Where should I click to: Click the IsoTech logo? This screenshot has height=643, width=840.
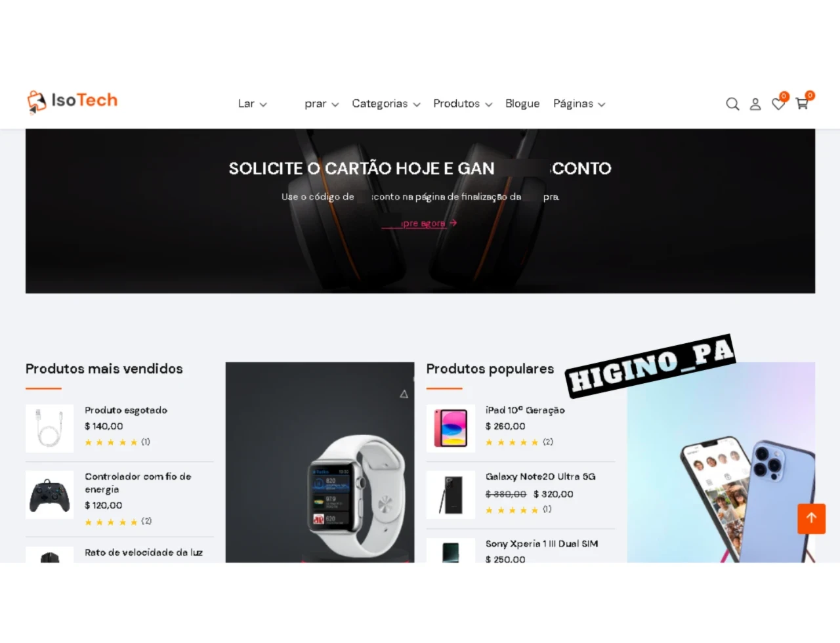pyautogui.click(x=72, y=101)
